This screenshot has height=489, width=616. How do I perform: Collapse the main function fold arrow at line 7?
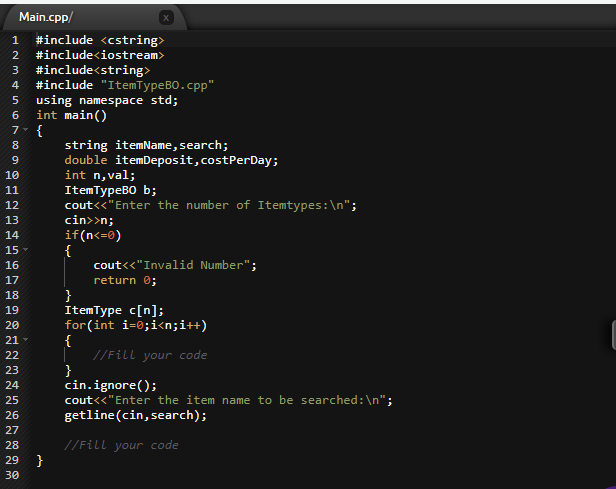26,130
